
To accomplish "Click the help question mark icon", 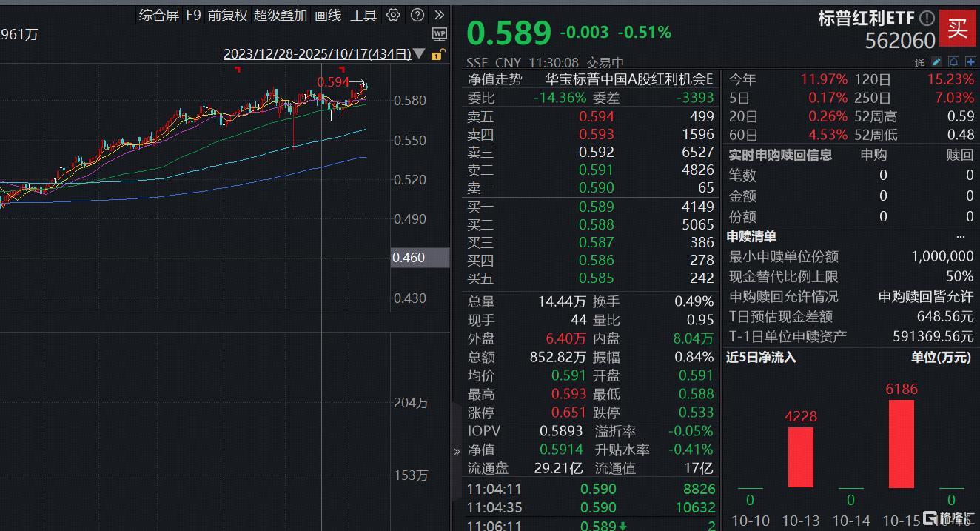I will 417,15.
